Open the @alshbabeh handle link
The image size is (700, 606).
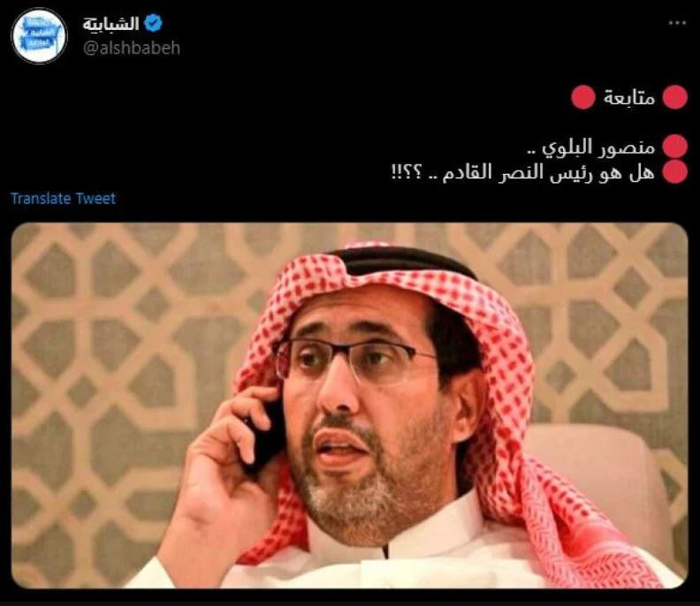click(131, 48)
